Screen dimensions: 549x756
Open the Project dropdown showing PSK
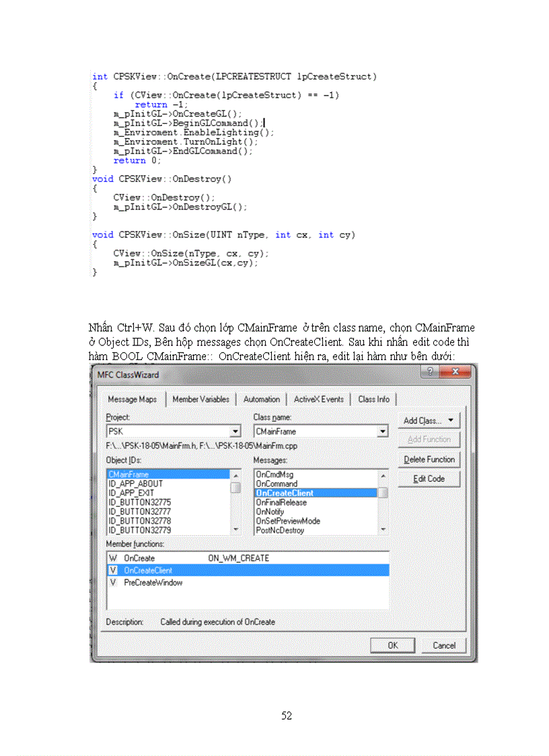236,431
